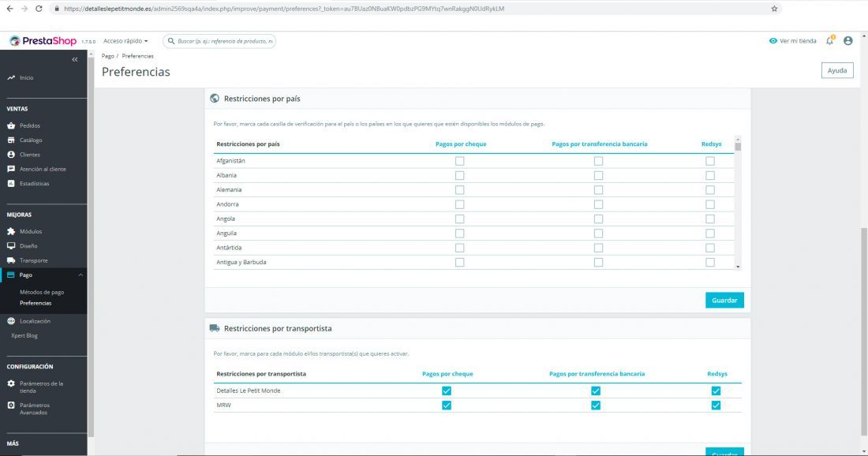Click country list scroll down arrow
The image size is (868, 456).
click(738, 267)
